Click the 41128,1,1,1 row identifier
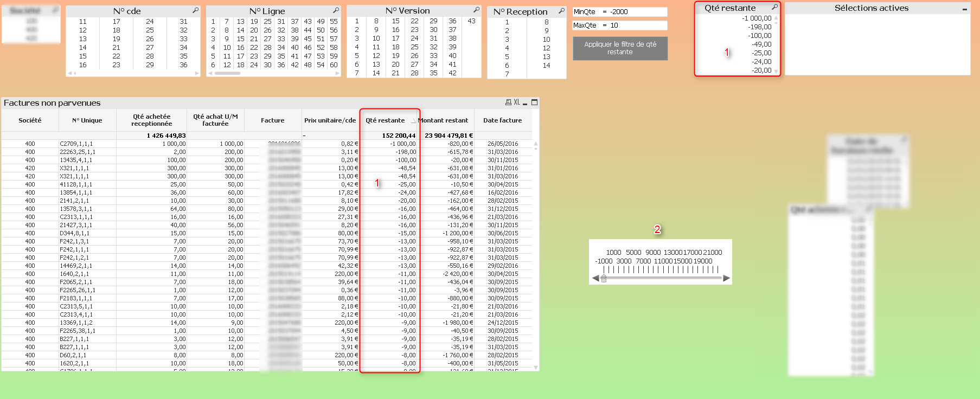 [x=87, y=185]
